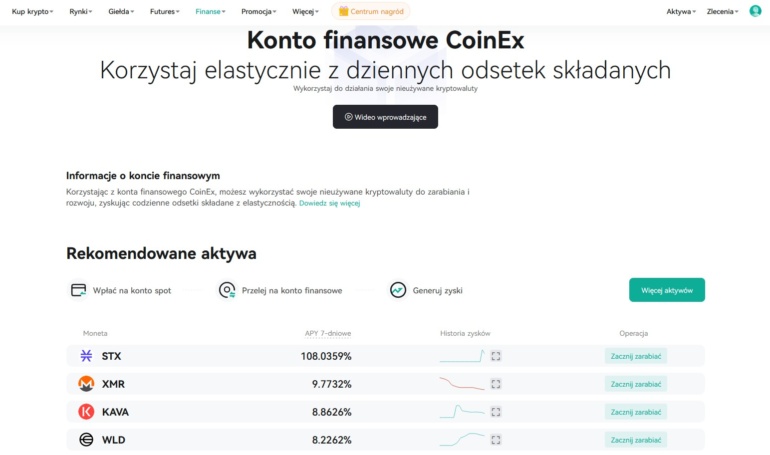
Task: Click the Moneta column header
Action: point(95,333)
